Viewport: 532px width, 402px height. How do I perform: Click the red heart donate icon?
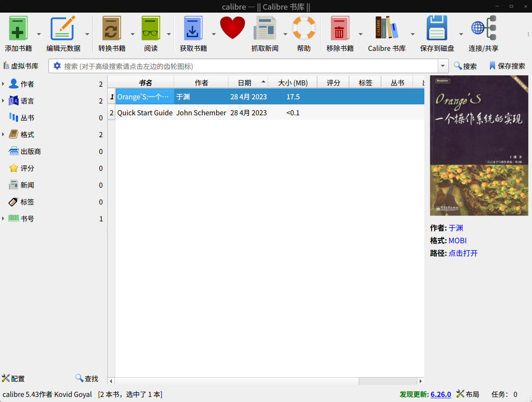232,28
